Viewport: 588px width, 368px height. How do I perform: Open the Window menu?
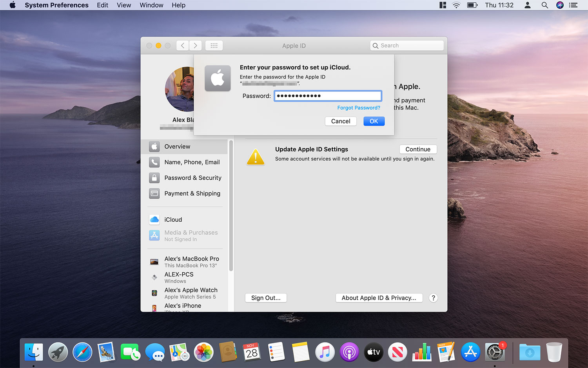151,5
